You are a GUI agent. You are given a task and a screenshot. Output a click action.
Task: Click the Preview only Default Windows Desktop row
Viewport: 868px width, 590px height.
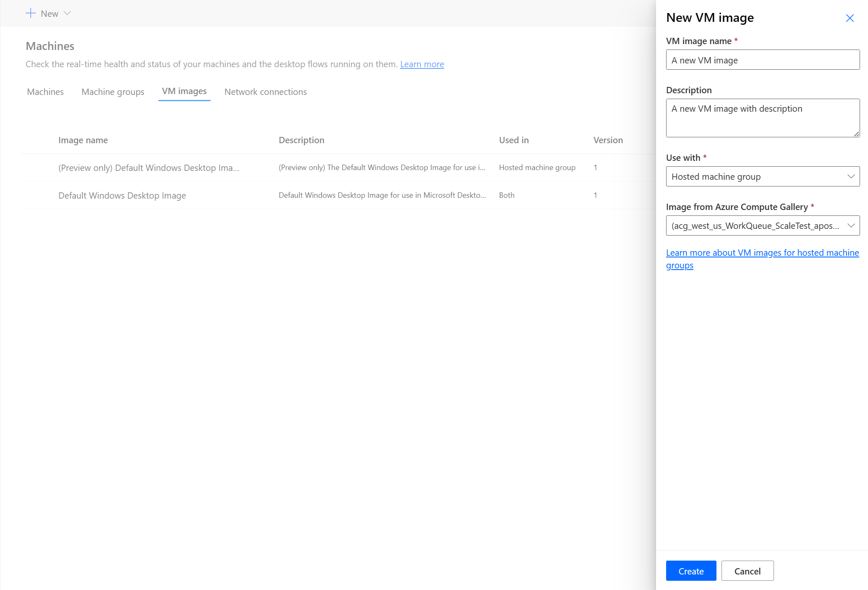coord(329,167)
